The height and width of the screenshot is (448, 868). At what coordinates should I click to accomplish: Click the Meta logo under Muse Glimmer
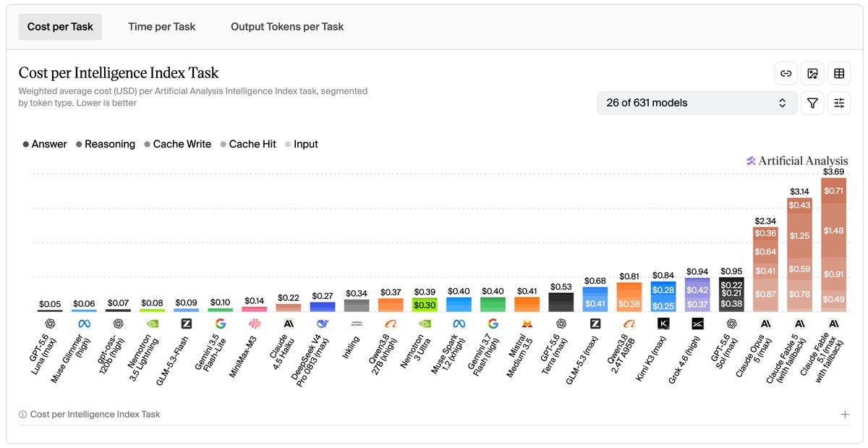tap(84, 324)
